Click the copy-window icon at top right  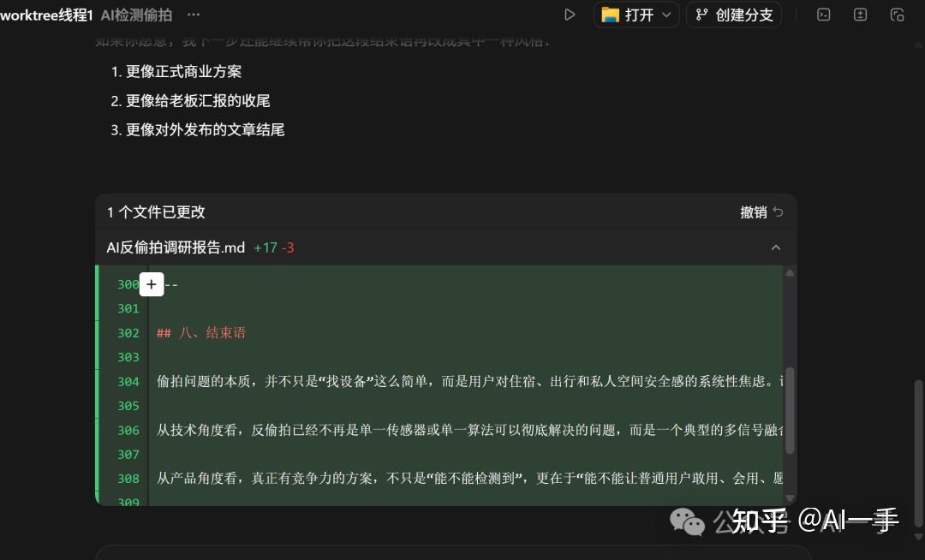click(898, 15)
